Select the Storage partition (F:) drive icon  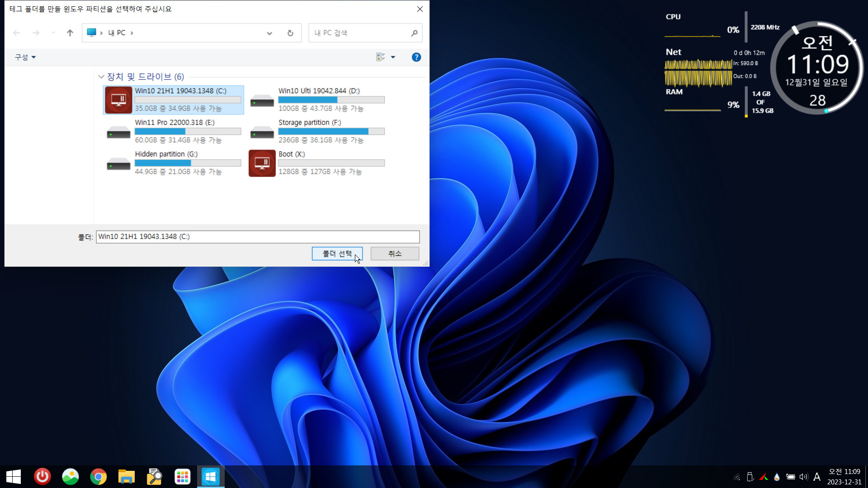pos(262,132)
